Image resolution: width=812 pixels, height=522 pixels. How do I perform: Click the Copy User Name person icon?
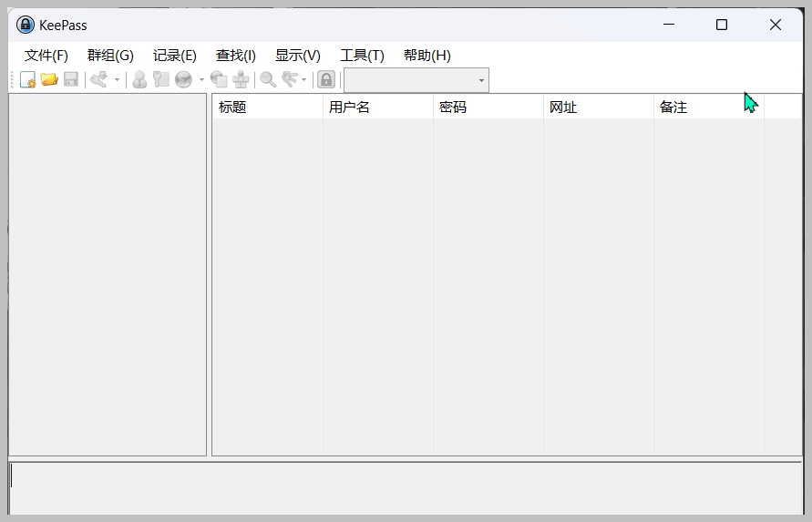coord(139,80)
